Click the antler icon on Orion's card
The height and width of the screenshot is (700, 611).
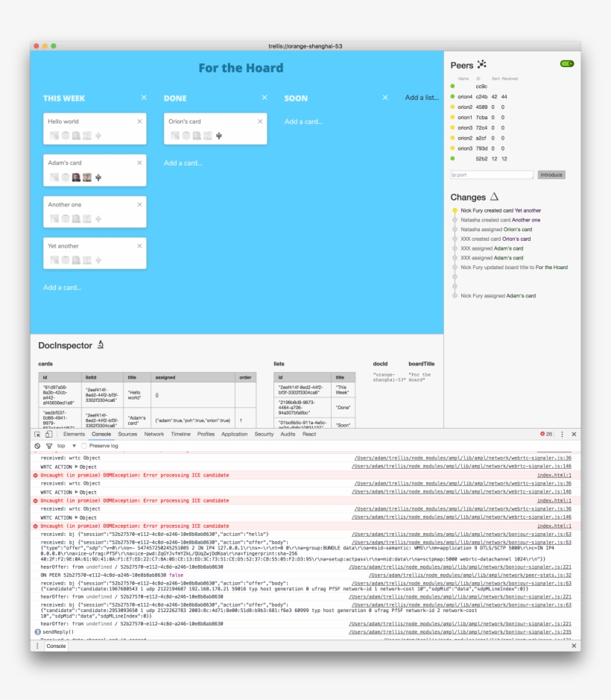218,136
